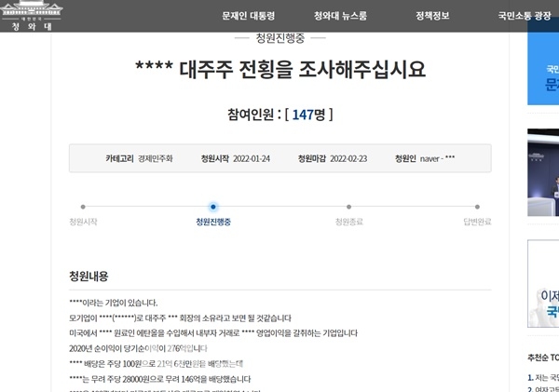Click the line mentioning 주당 28000원
This screenshot has width=559, height=392.
[x=160, y=379]
